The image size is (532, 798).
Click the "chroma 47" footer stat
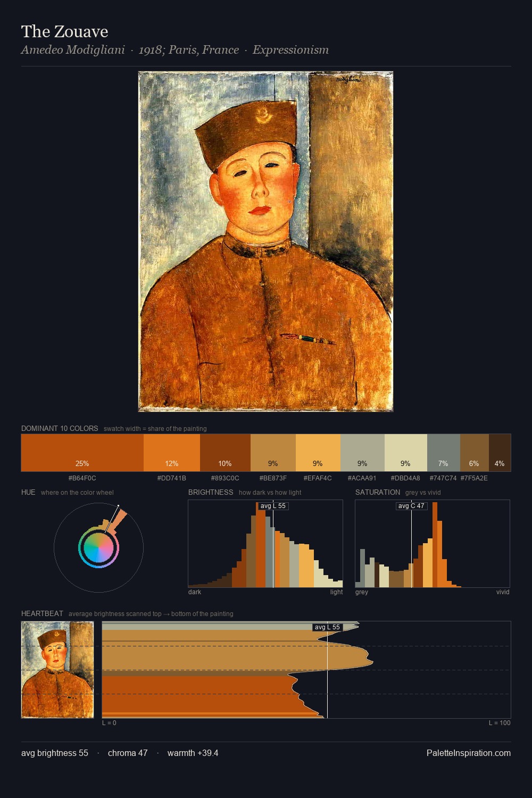pos(128,753)
